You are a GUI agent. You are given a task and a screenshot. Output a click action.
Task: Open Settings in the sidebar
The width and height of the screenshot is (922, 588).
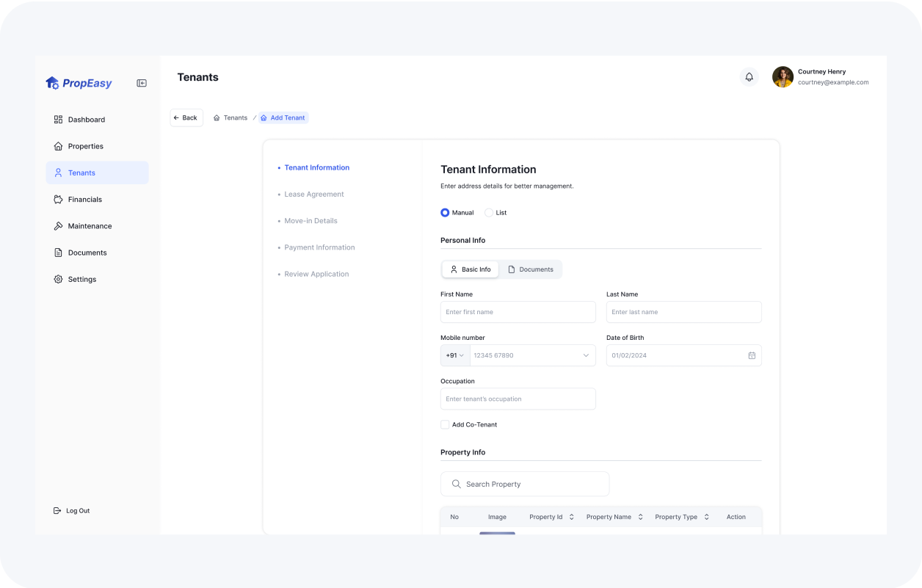click(97, 279)
